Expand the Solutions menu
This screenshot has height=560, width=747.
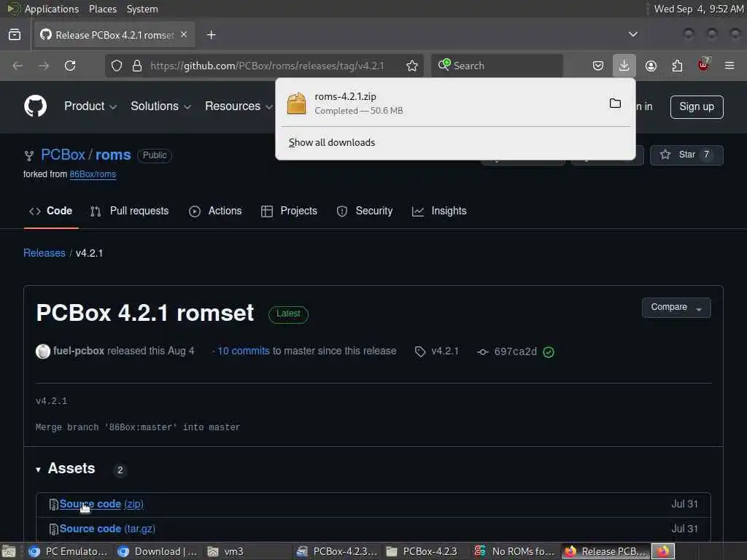tap(161, 106)
